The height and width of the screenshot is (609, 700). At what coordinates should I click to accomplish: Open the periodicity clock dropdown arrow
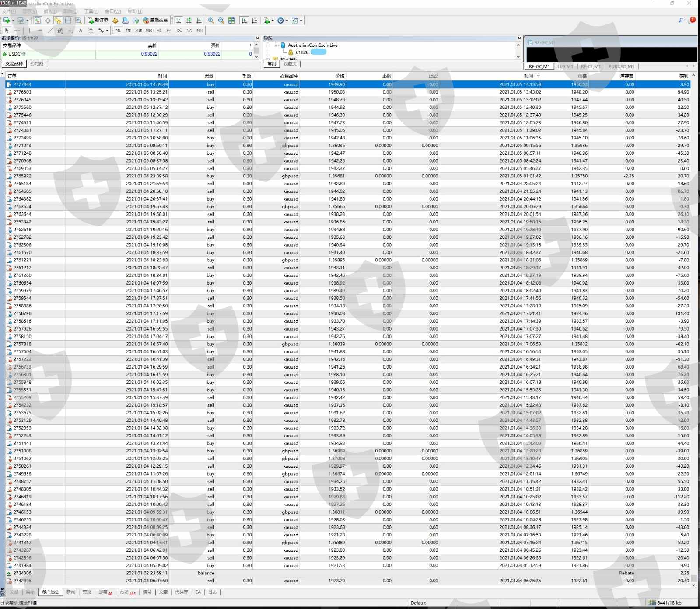(x=287, y=21)
